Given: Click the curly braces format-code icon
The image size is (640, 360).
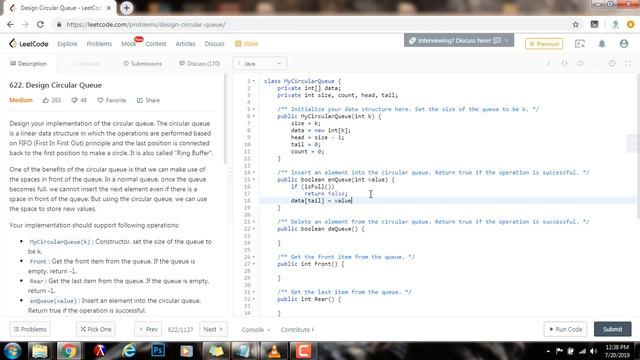Looking at the screenshot, I should tap(564, 63).
